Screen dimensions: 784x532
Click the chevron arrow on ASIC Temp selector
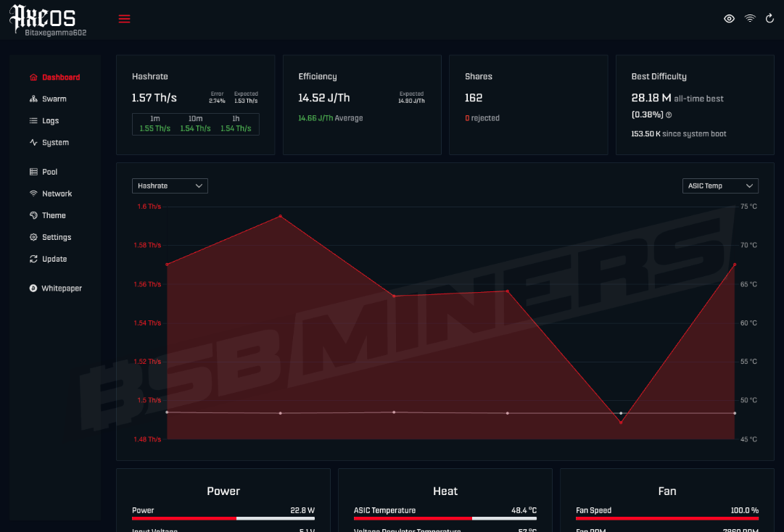[749, 186]
